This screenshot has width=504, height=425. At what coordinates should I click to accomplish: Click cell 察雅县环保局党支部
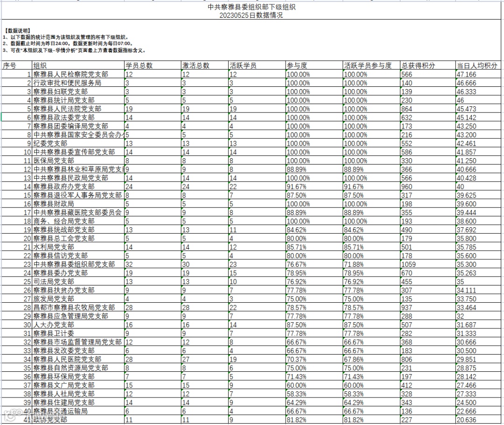click(78, 377)
